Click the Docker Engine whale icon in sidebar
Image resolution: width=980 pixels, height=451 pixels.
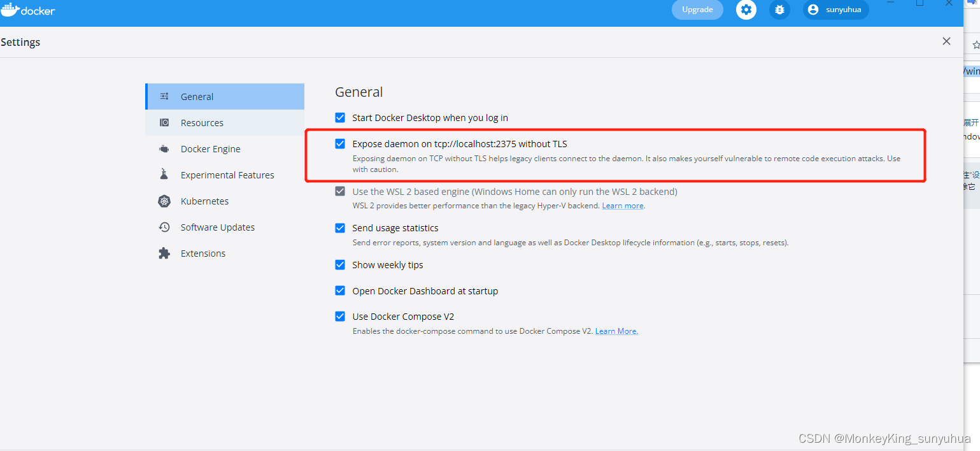click(x=164, y=149)
